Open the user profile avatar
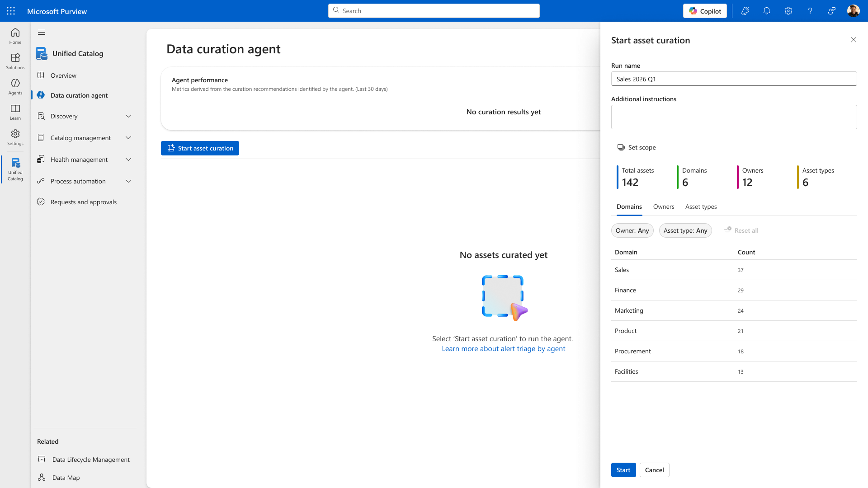 (854, 11)
